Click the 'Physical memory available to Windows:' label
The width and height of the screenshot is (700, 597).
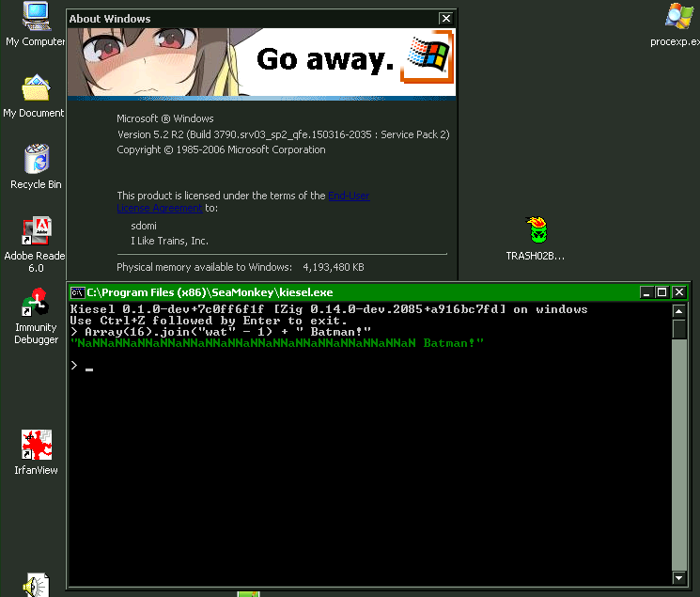tap(205, 267)
